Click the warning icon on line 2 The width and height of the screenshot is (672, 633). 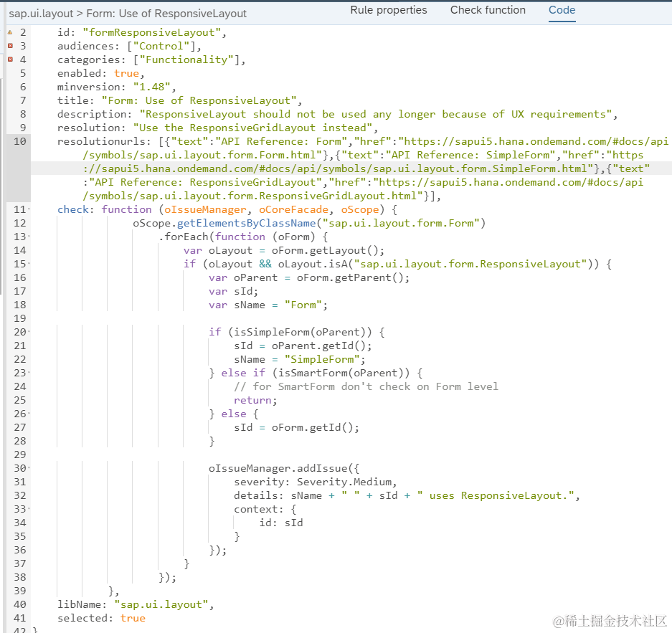pyautogui.click(x=10, y=32)
